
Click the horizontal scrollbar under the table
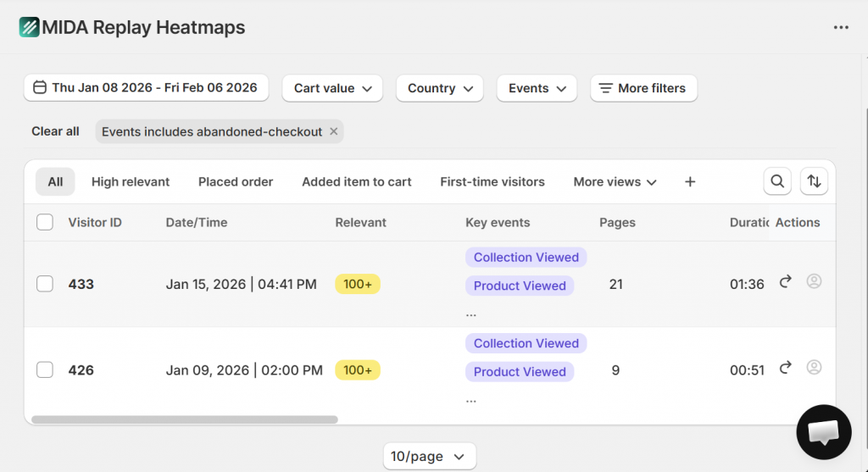(x=185, y=419)
